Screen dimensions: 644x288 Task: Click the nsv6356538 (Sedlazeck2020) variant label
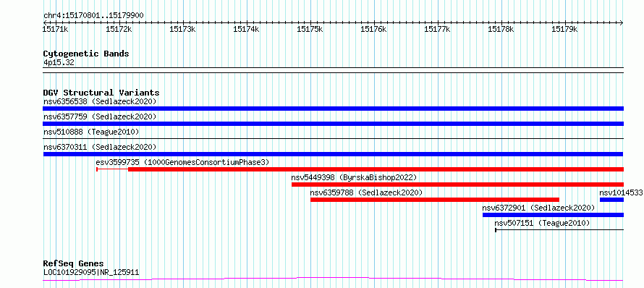click(100, 101)
